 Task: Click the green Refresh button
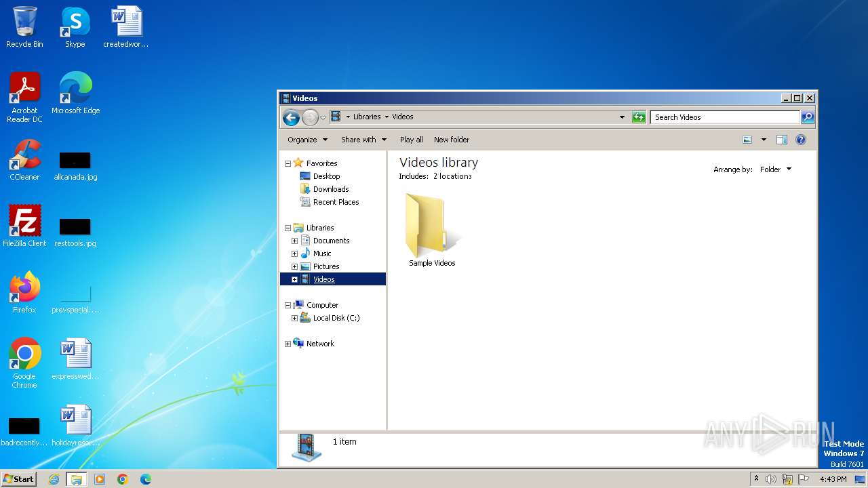[x=639, y=117]
